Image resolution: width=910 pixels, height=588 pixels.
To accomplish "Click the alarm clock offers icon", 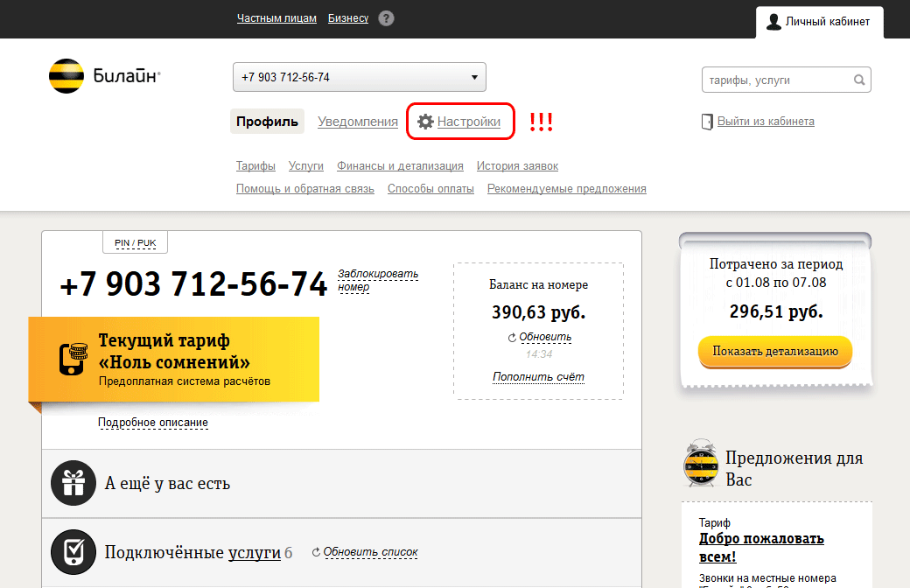I will pyautogui.click(x=701, y=463).
